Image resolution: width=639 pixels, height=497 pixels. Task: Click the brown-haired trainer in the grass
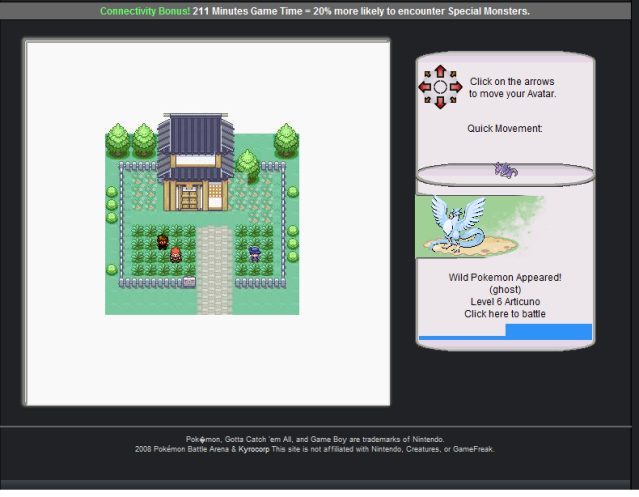tap(163, 242)
